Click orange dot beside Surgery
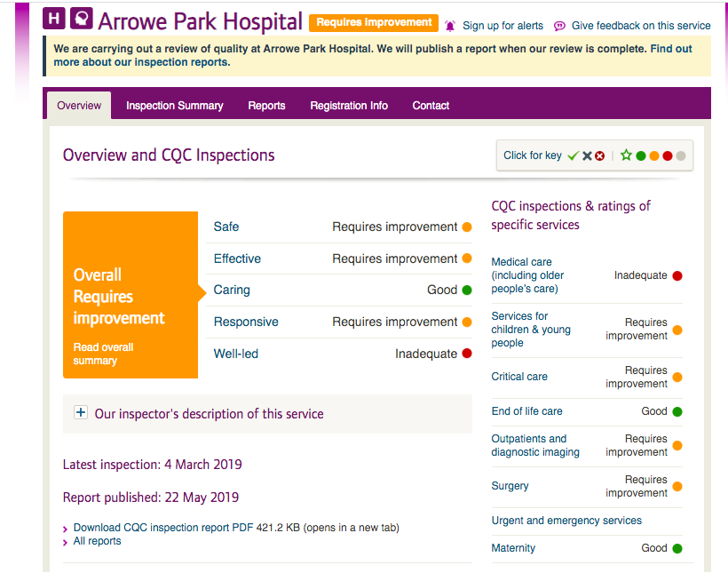 coord(677,487)
